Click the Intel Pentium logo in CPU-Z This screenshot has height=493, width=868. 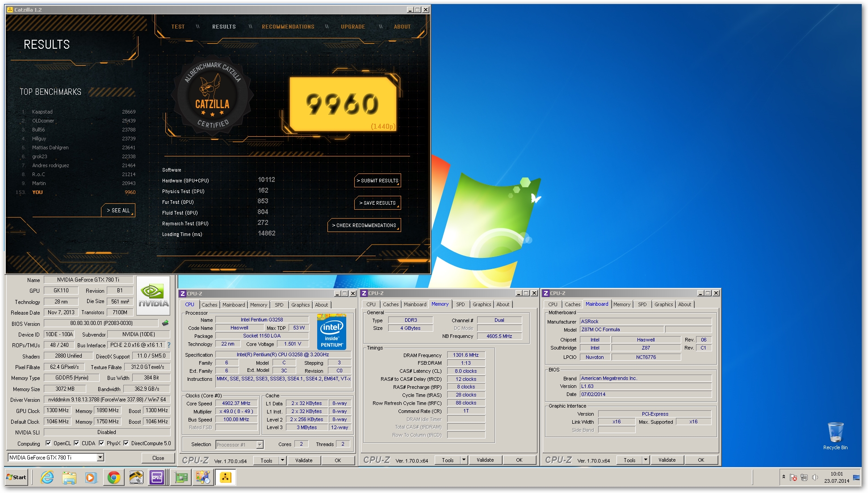331,332
